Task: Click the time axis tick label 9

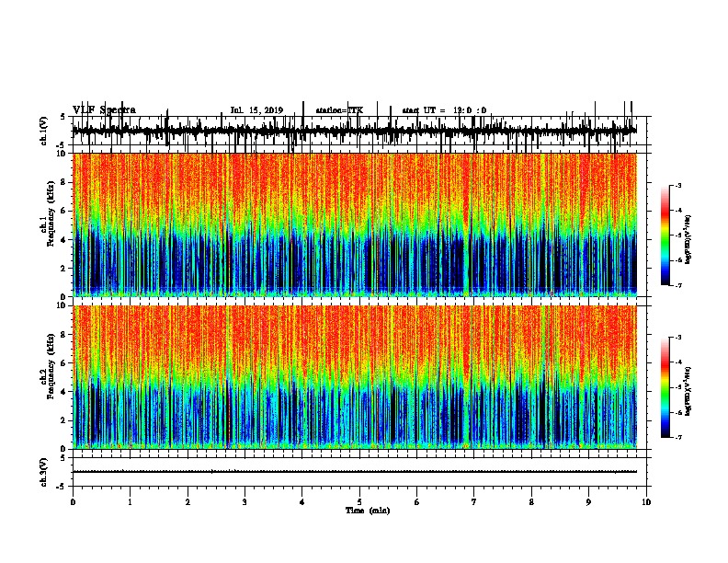Action: coord(588,502)
